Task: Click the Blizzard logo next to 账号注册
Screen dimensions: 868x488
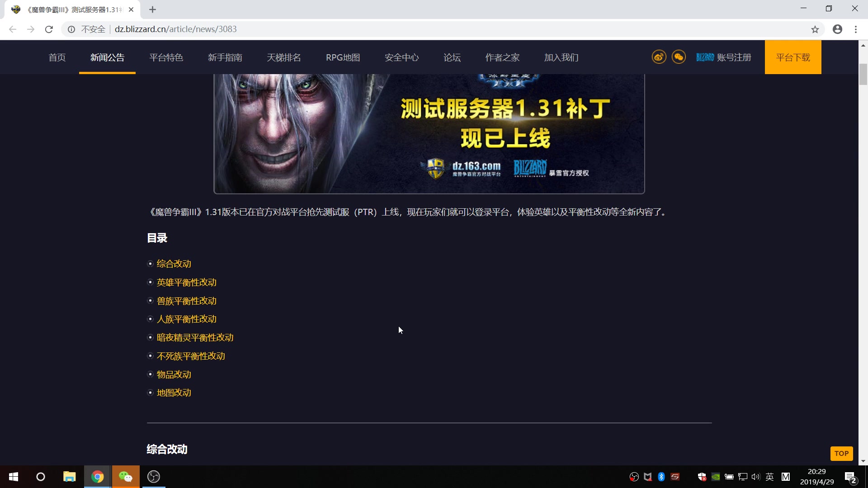Action: click(x=705, y=57)
